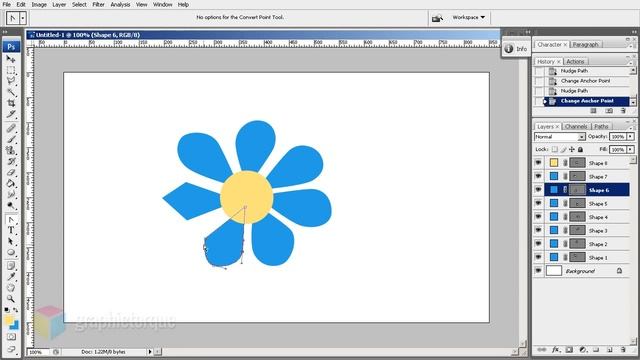The height and width of the screenshot is (360, 640).
Task: Select the Rectangular Marquee tool
Action: (11, 70)
